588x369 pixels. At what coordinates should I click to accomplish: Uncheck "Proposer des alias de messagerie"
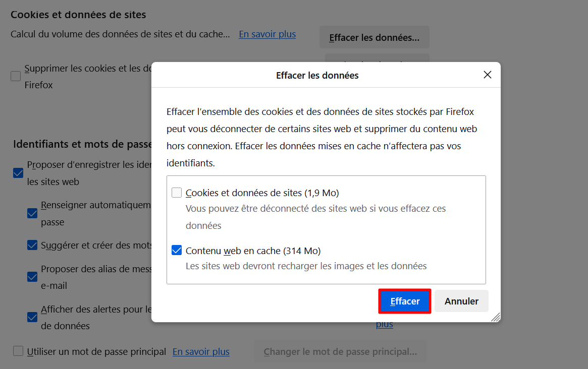tap(32, 277)
